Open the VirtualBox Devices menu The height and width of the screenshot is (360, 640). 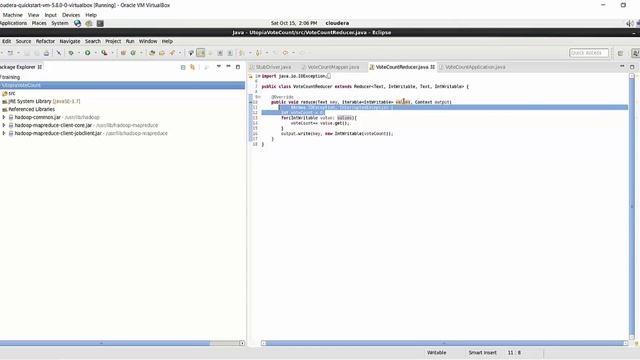pyautogui.click(x=71, y=15)
